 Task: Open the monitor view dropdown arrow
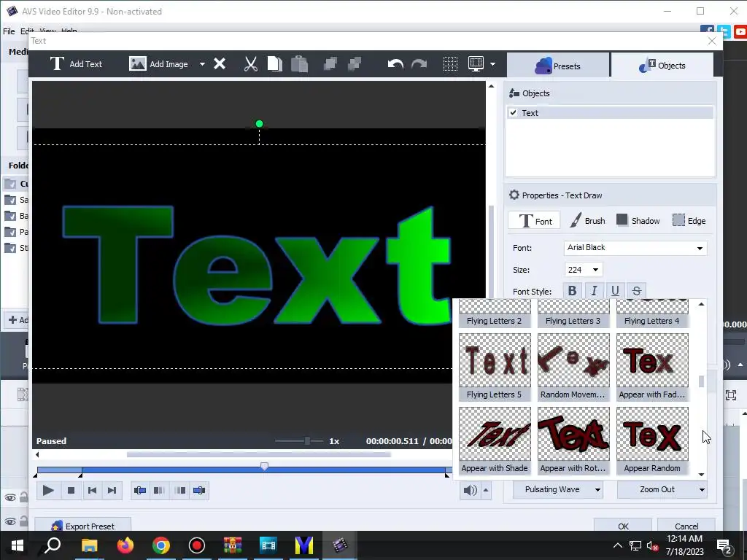492,64
